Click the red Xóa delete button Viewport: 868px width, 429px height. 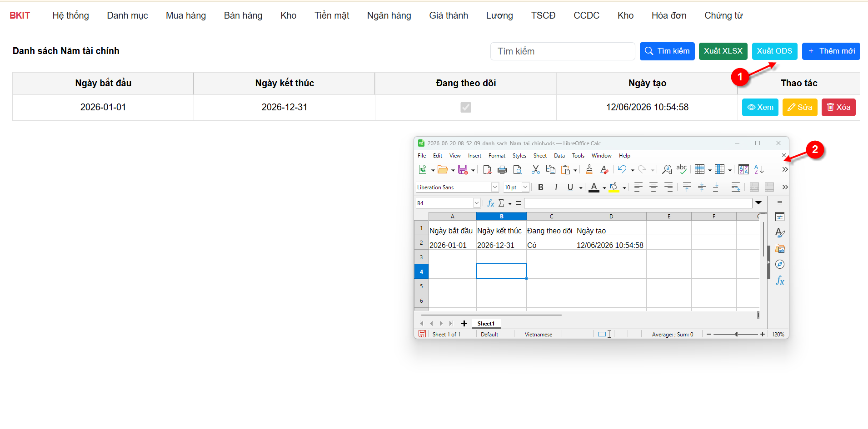838,108
